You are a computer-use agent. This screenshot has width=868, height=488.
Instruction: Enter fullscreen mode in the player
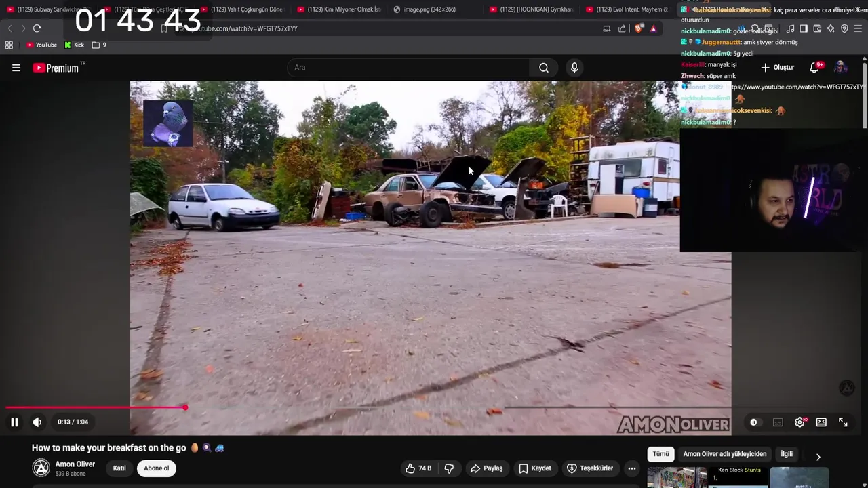843,422
